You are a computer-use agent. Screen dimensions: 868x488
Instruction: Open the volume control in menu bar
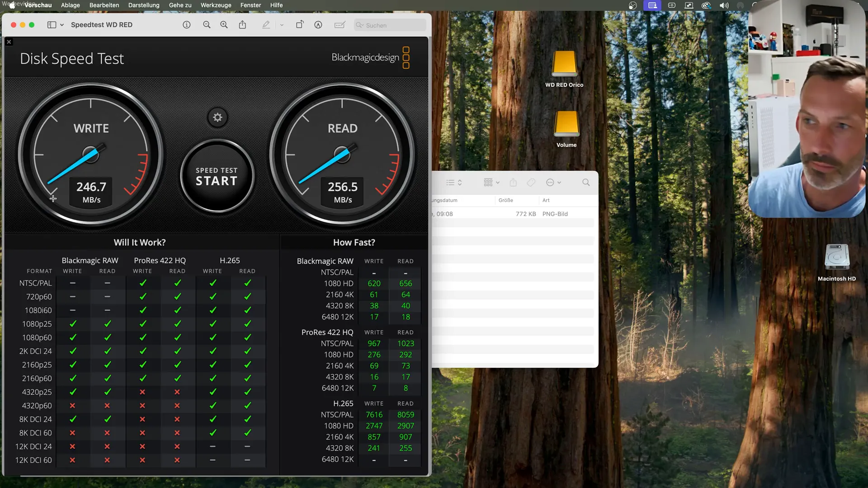[724, 5]
